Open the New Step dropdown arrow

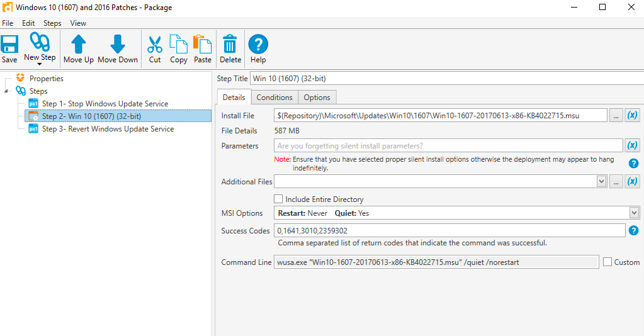point(40,64)
